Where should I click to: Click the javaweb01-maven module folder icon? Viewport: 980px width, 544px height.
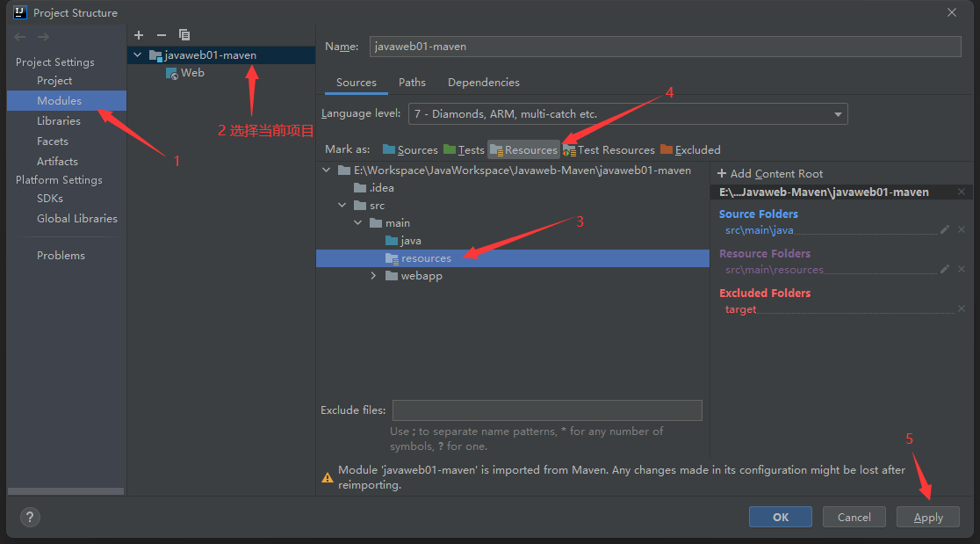pyautogui.click(x=155, y=55)
